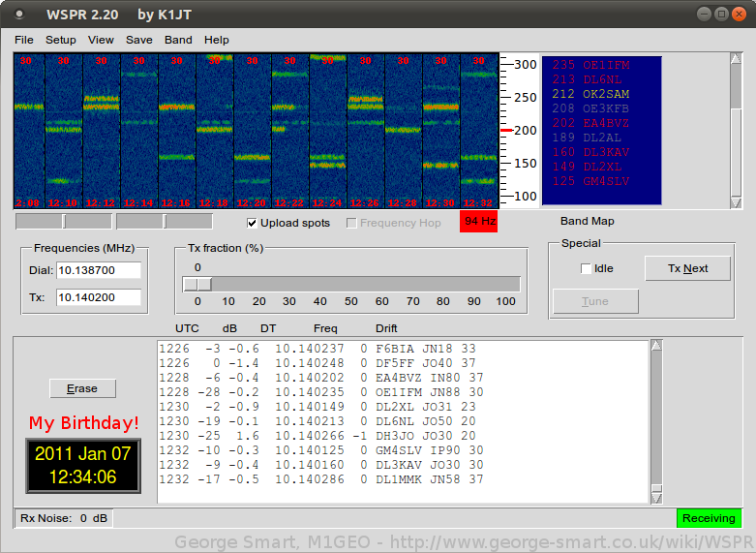Click the F6BIA JN18 decode row
This screenshot has width=756, height=553.
click(x=318, y=349)
